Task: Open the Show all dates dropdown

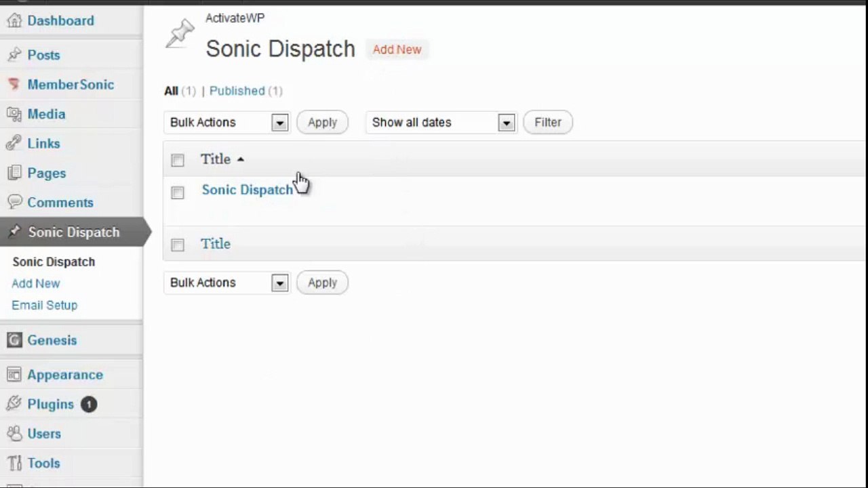Action: click(441, 122)
